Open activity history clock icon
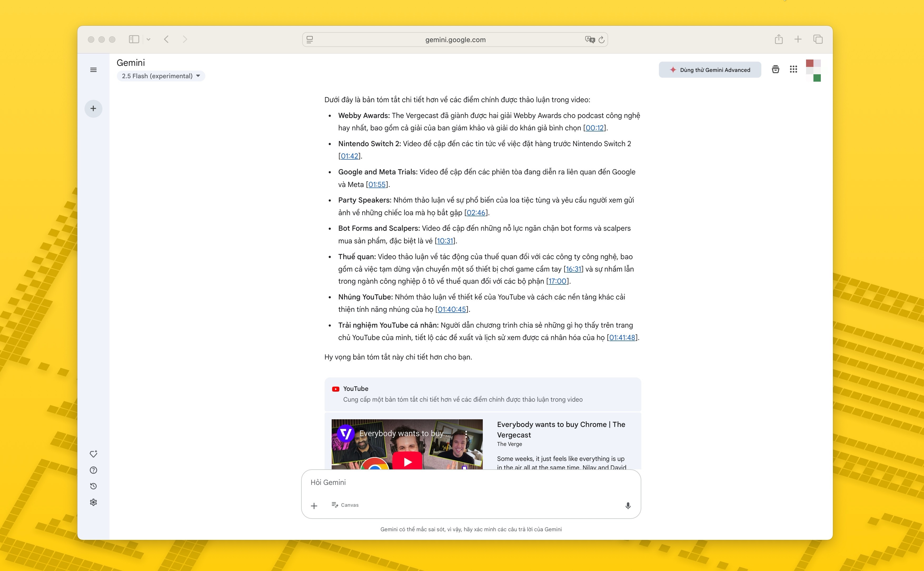The height and width of the screenshot is (571, 924). (93, 486)
